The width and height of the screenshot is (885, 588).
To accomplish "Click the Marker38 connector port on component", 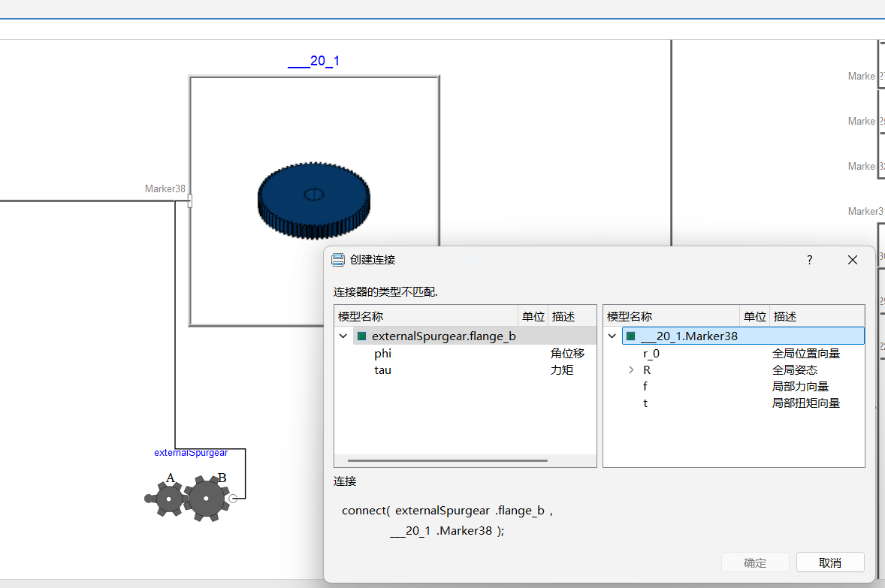I will 190,201.
